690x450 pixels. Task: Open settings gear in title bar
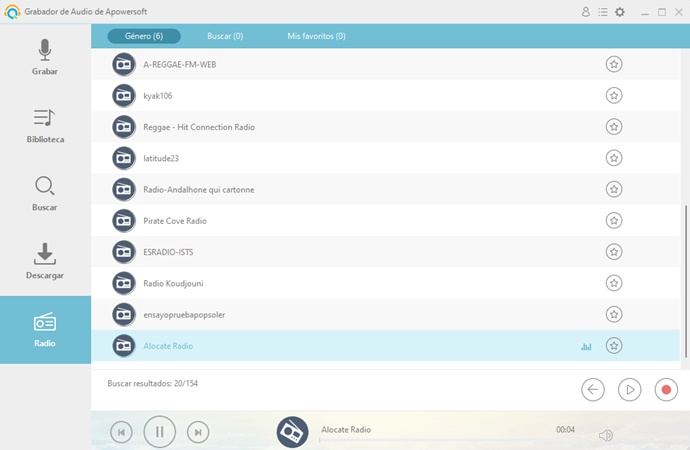tap(620, 12)
